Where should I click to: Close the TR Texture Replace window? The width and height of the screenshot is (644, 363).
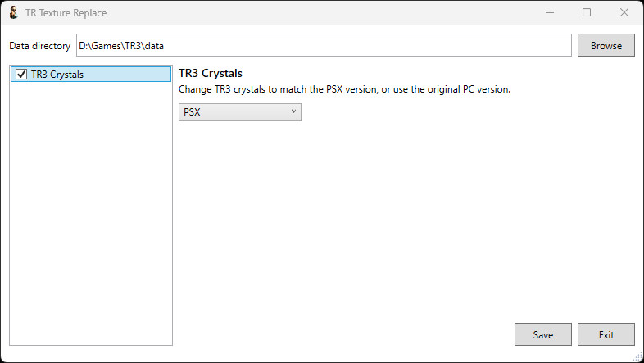pyautogui.click(x=624, y=12)
